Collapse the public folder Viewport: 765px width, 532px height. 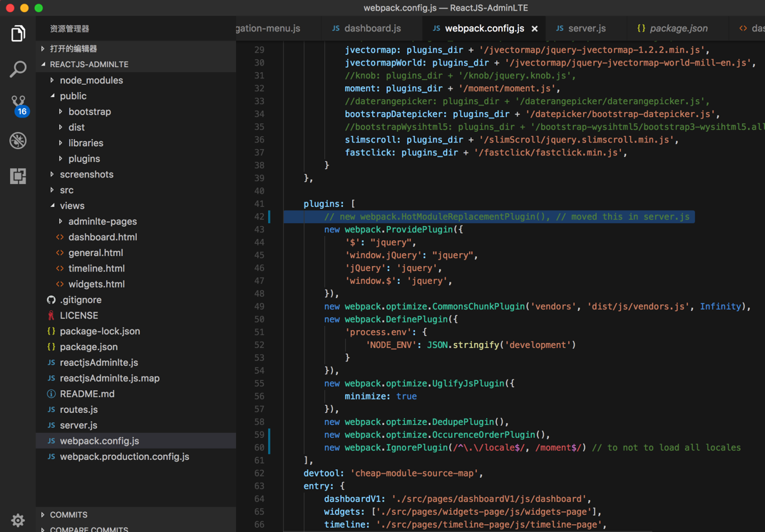(73, 96)
